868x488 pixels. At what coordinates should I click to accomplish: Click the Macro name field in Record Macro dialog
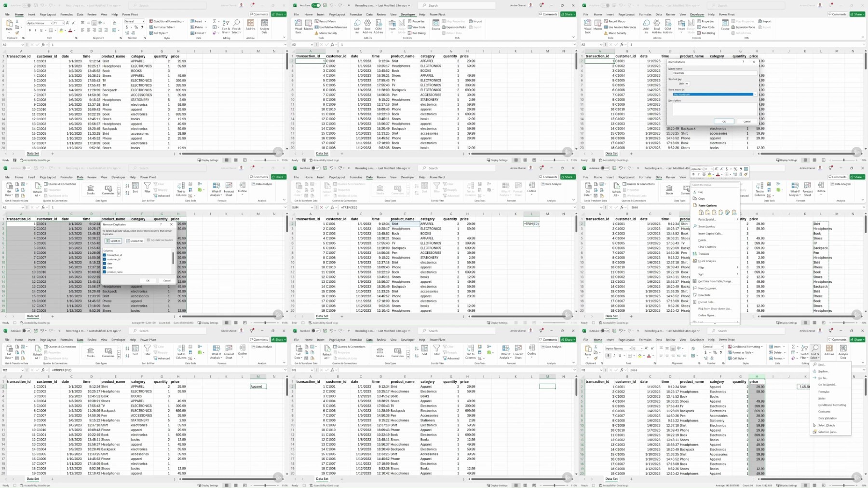point(715,73)
